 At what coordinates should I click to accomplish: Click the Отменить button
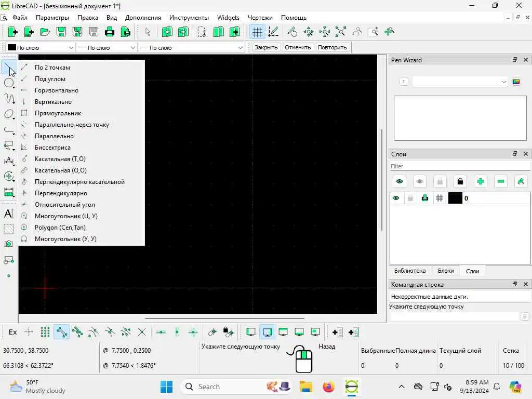pos(298,47)
